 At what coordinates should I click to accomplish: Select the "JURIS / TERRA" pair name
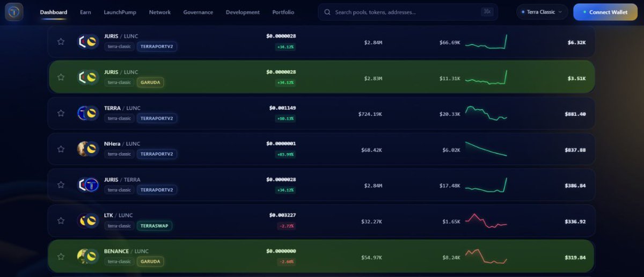(x=122, y=180)
